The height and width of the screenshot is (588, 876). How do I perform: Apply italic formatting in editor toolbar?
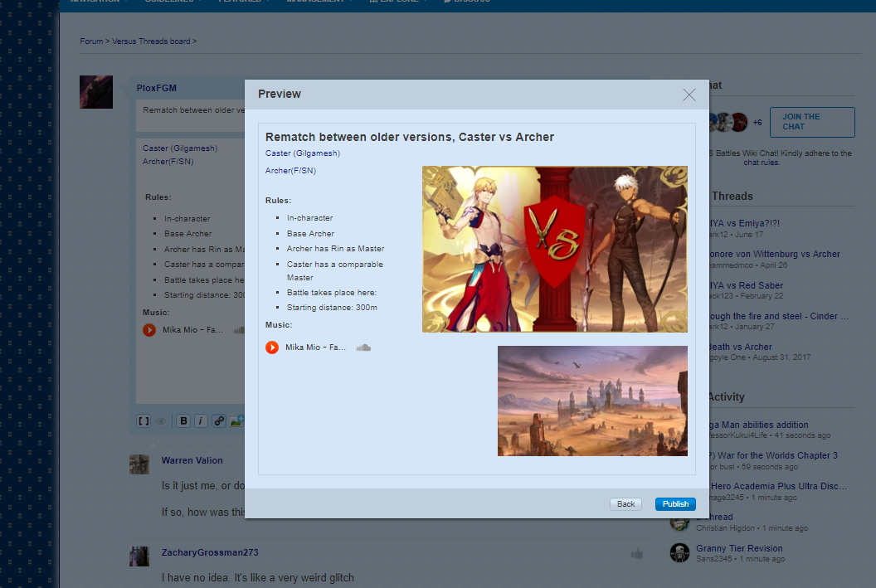coord(201,421)
